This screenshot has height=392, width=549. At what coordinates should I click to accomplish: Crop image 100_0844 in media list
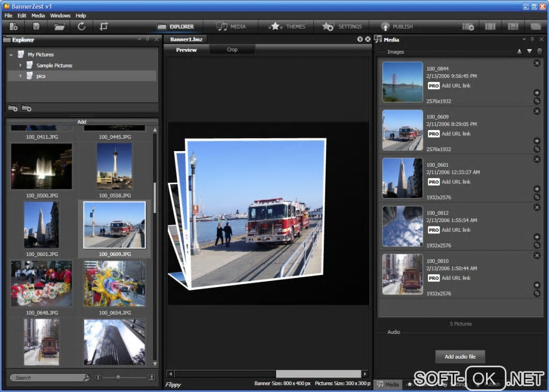537,101
